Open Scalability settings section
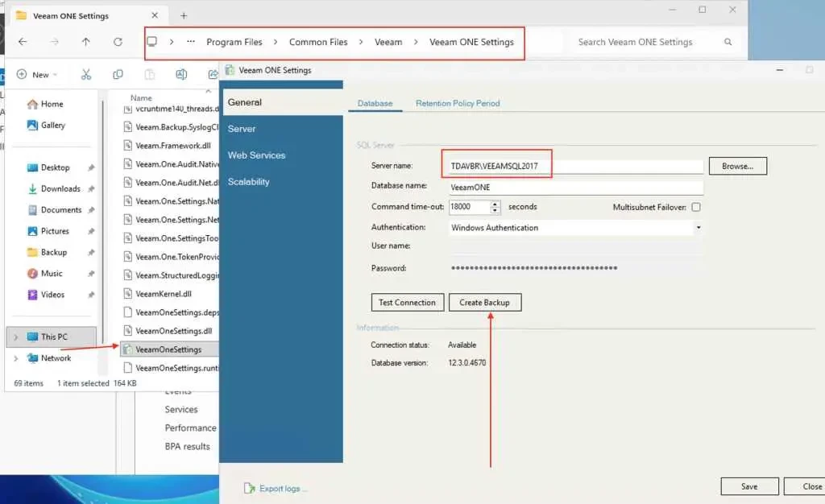Screen dimensions: 825x504 248,182
